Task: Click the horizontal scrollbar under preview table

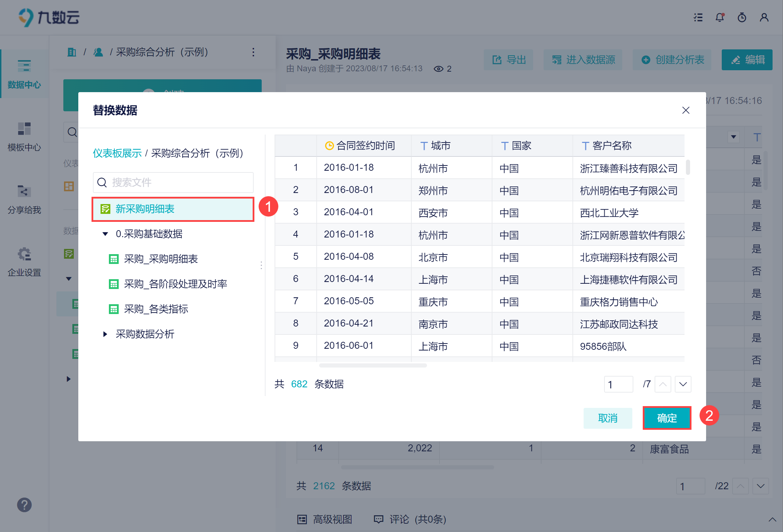Action: [372, 365]
